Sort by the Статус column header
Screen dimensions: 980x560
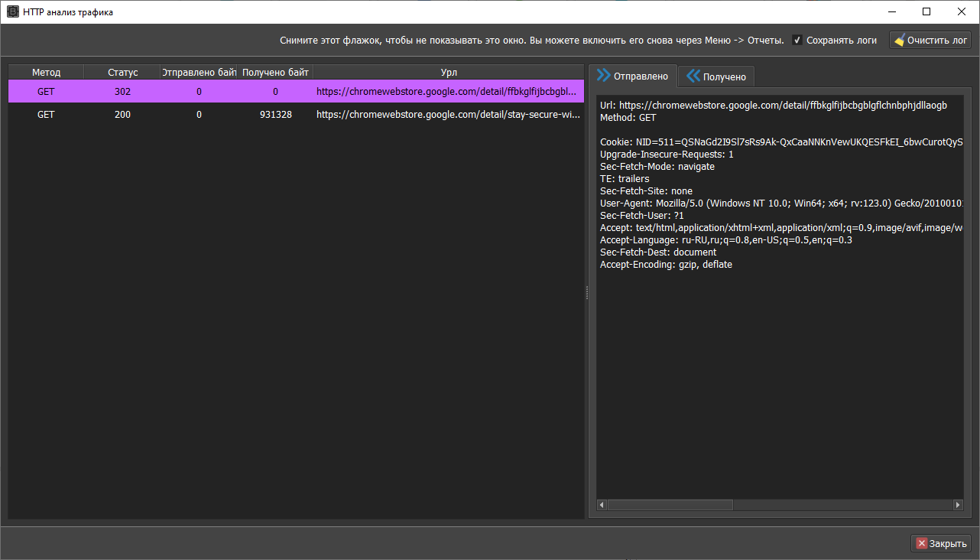click(x=122, y=73)
